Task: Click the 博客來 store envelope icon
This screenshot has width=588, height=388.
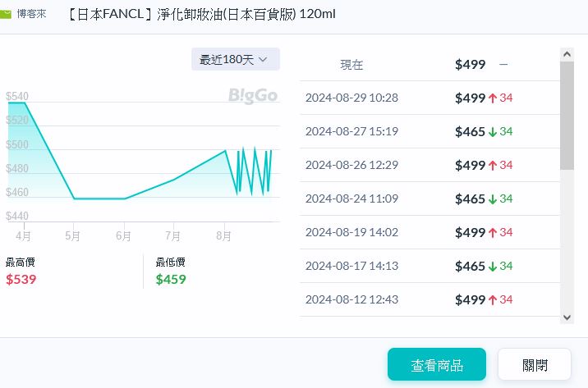Action: pyautogui.click(x=6, y=15)
